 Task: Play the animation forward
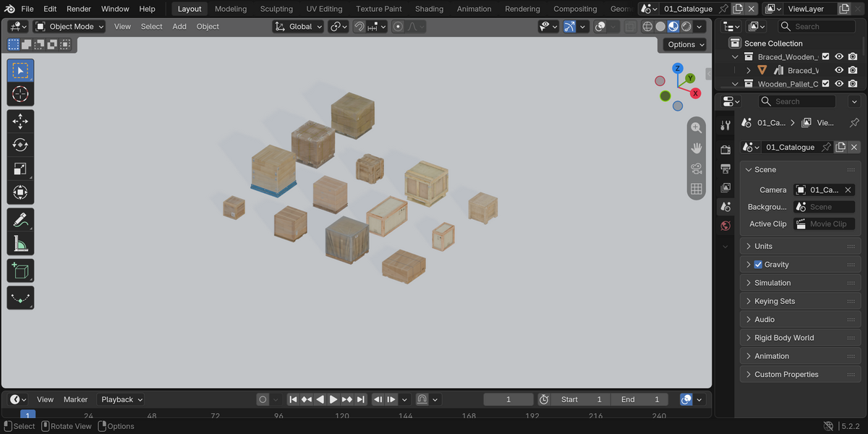click(x=333, y=399)
